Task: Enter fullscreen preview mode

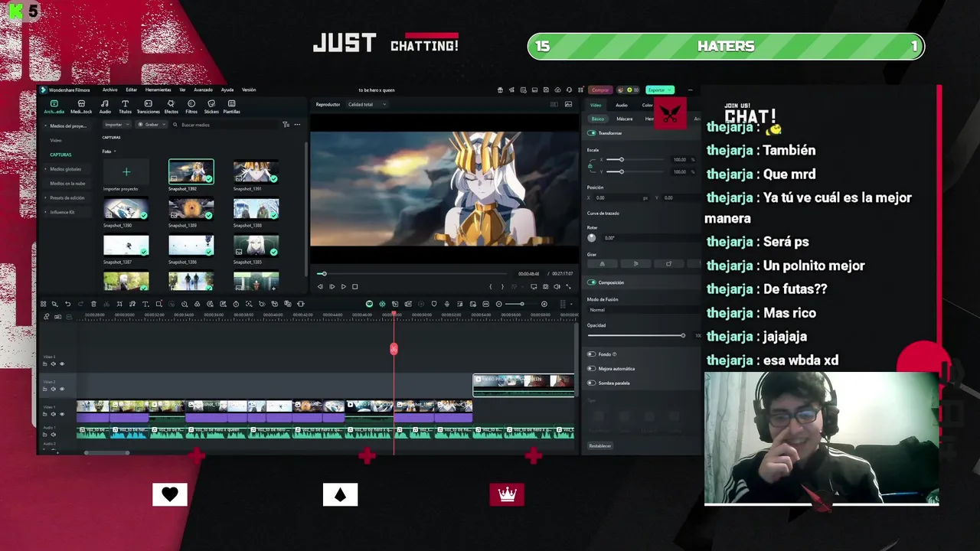Action: coord(568,287)
